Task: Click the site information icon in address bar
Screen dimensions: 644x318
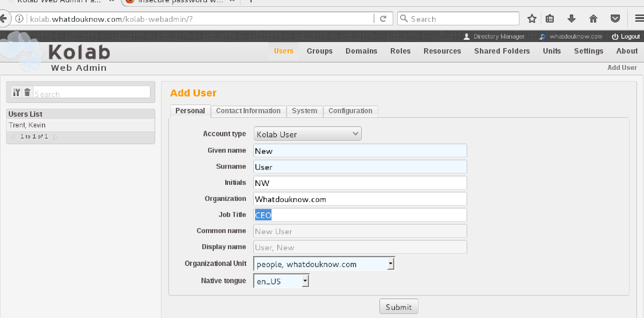Action: (20, 19)
